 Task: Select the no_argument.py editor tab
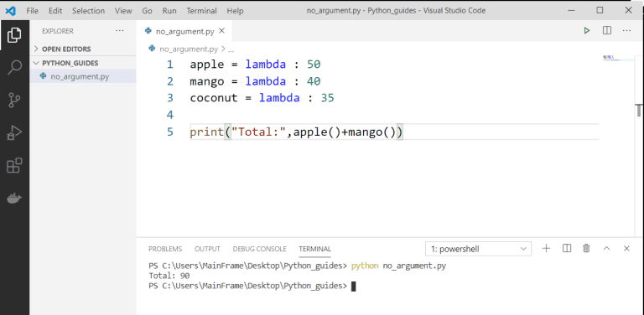pos(184,31)
